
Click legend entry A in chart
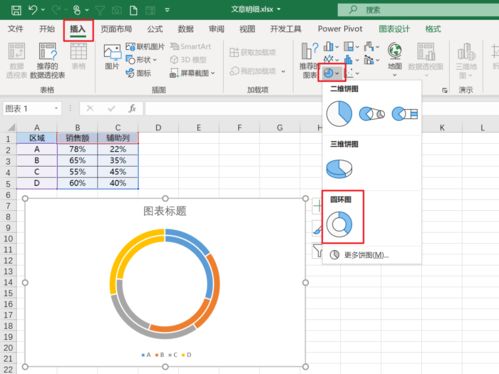146,355
